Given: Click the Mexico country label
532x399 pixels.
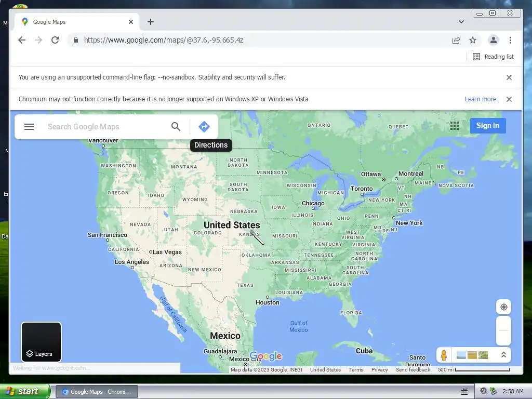Looking at the screenshot, I should (x=225, y=336).
